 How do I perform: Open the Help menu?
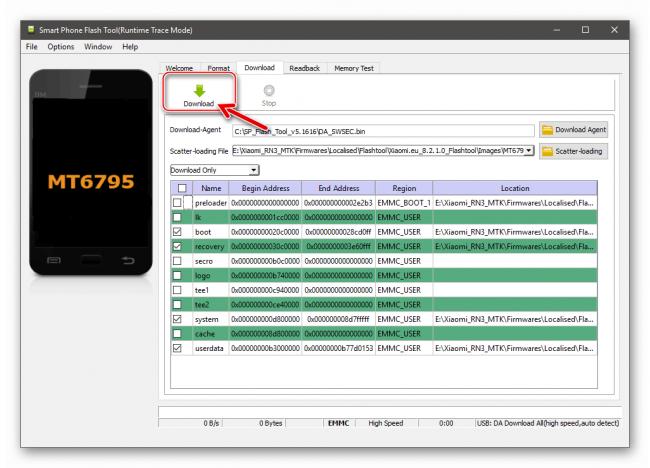coord(130,46)
